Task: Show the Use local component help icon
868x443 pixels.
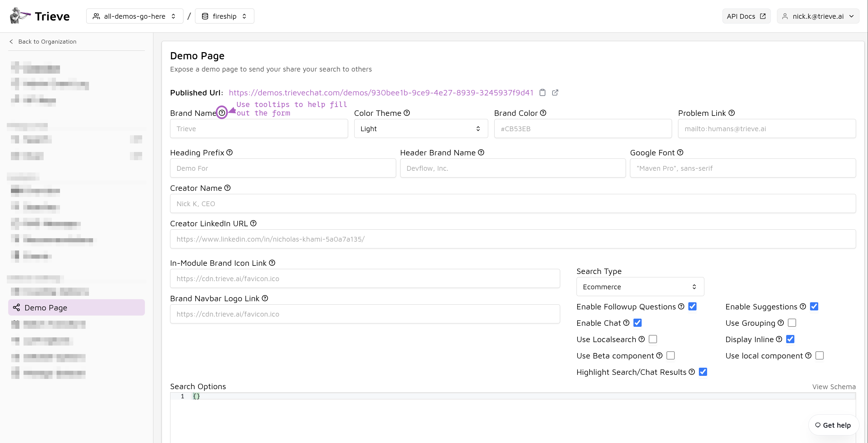Action: point(808,355)
